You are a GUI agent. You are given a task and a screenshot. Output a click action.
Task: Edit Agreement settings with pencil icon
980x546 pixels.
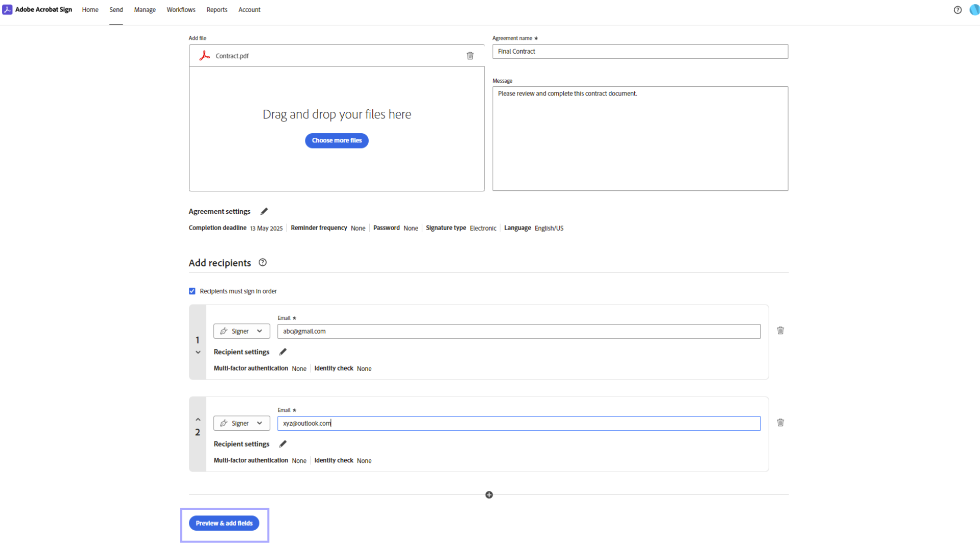[x=264, y=211]
